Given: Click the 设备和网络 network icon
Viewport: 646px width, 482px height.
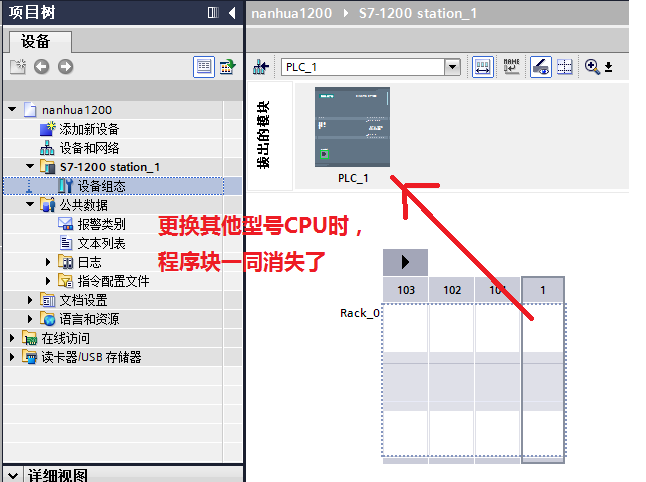Looking at the screenshot, I should (x=47, y=148).
